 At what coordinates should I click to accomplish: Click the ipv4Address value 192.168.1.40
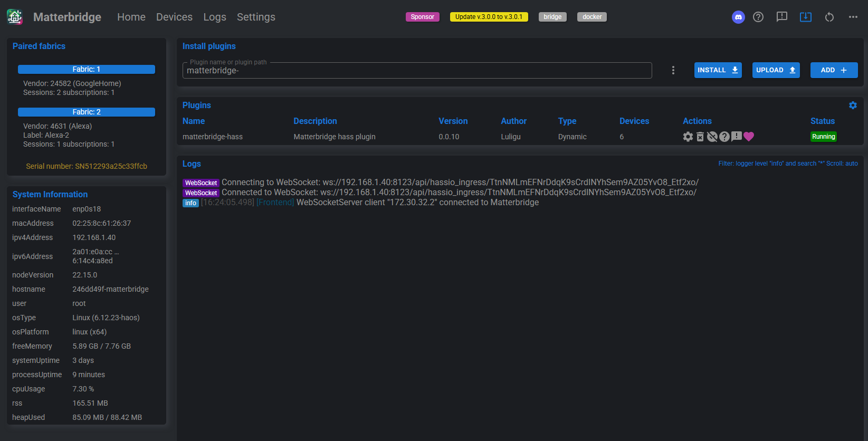tap(94, 237)
